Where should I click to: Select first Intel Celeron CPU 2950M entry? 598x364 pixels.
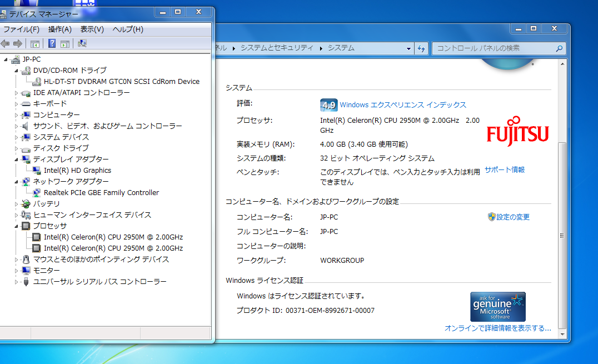(113, 237)
